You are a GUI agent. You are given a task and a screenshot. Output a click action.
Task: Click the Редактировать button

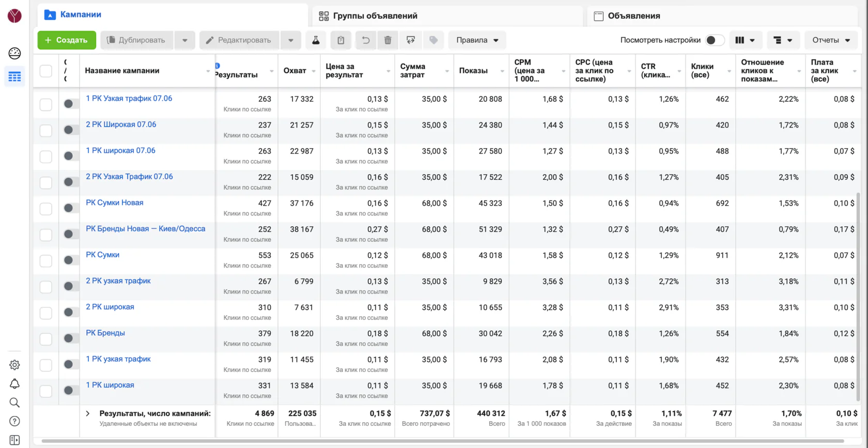point(239,40)
